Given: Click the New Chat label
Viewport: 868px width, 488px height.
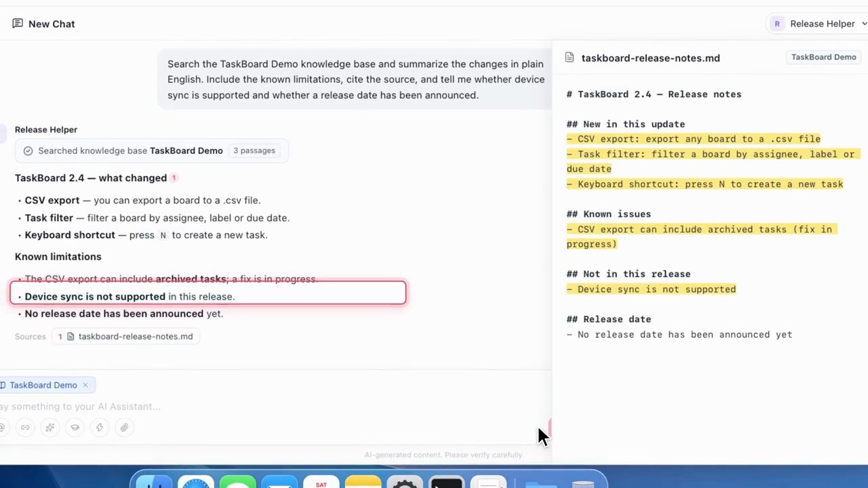Looking at the screenshot, I should [x=52, y=24].
